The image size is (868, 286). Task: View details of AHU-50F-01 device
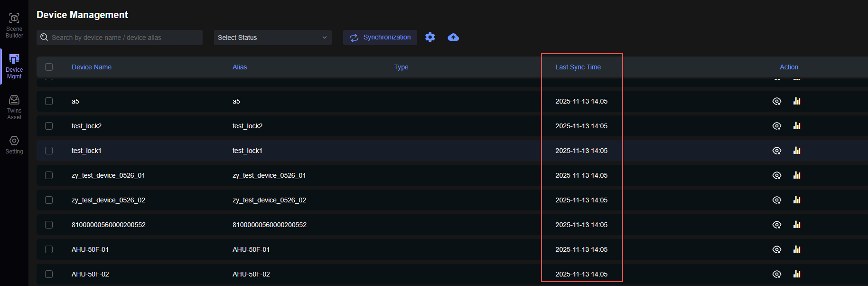pyautogui.click(x=776, y=249)
